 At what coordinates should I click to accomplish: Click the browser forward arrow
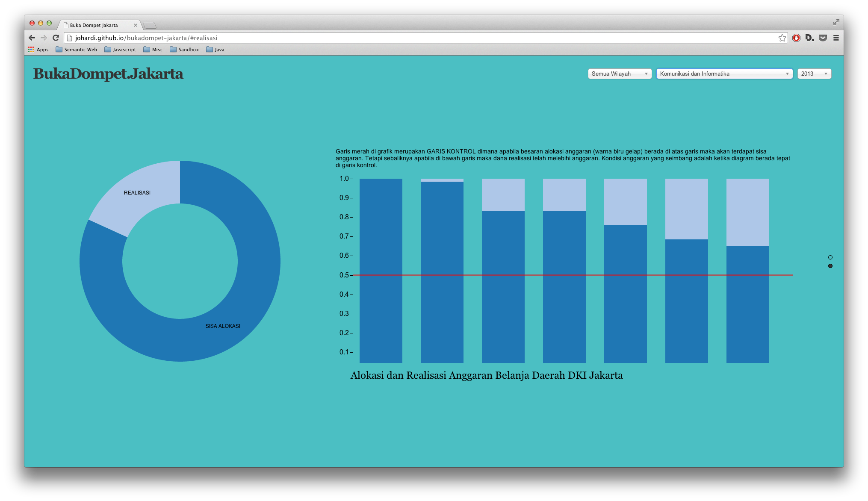44,38
